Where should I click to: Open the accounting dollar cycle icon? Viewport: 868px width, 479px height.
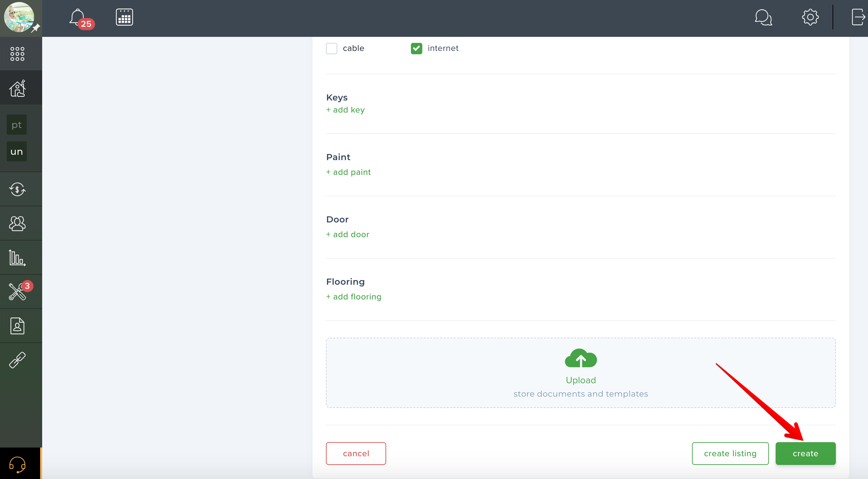pos(17,189)
